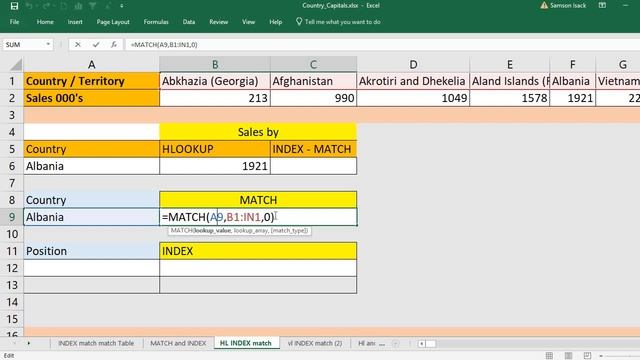
Task: Click in the formula bar showing =MATCH formula
Action: (382, 44)
